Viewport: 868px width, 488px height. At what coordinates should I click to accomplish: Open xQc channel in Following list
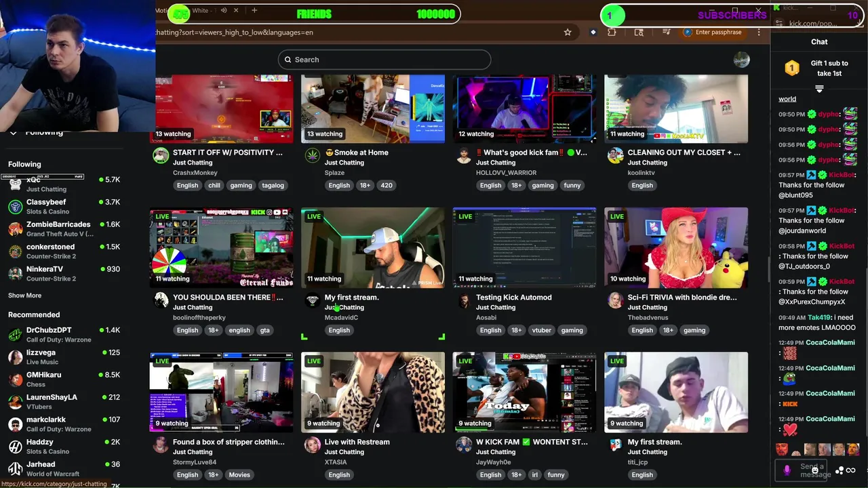[64, 184]
